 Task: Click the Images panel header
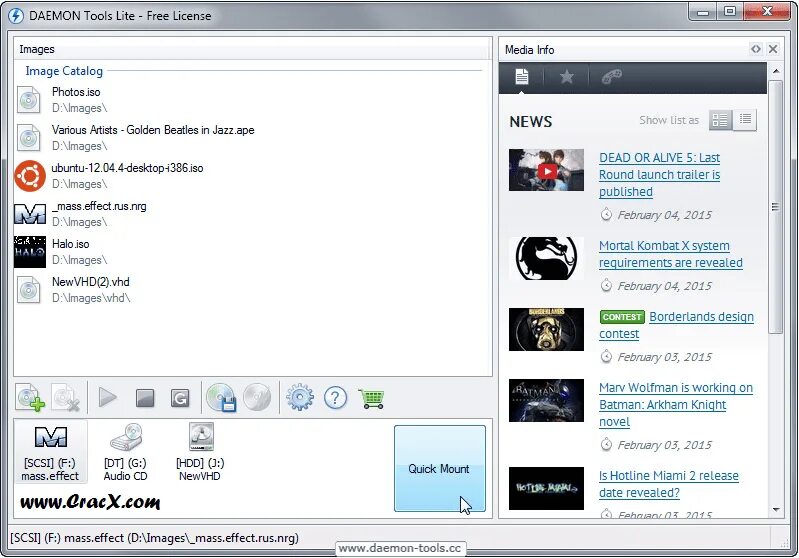click(253, 49)
